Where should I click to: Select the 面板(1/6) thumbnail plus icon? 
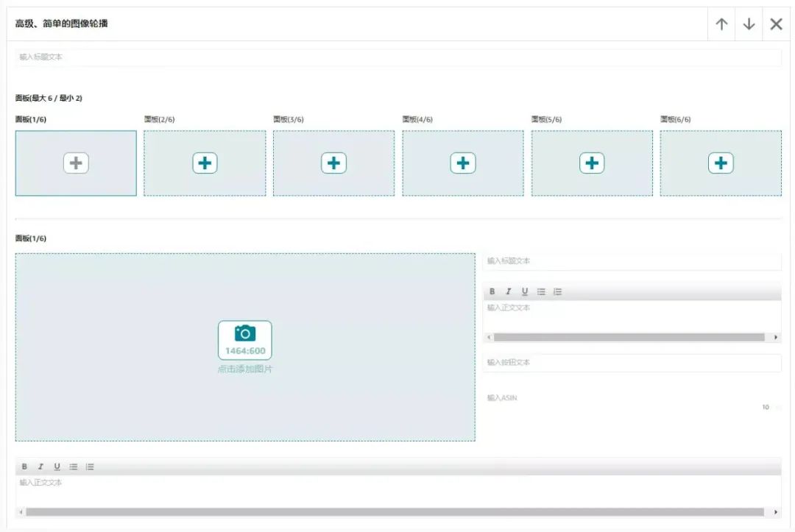point(76,163)
